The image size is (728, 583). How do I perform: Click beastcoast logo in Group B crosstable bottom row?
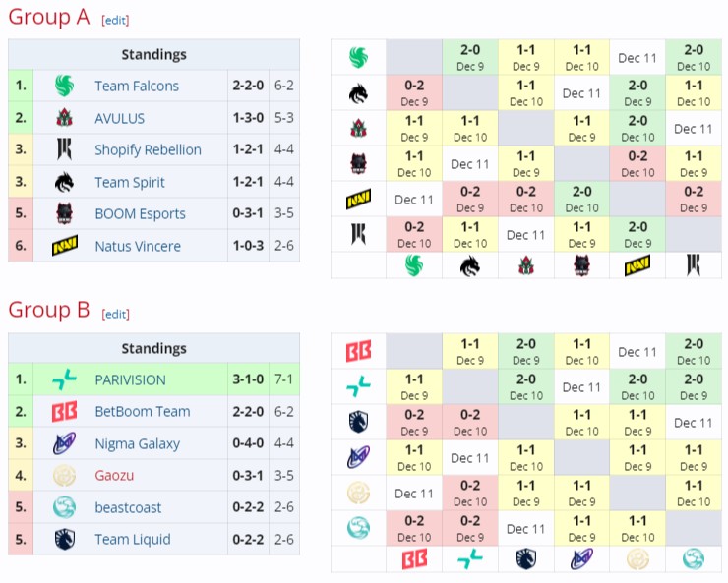[x=694, y=559]
